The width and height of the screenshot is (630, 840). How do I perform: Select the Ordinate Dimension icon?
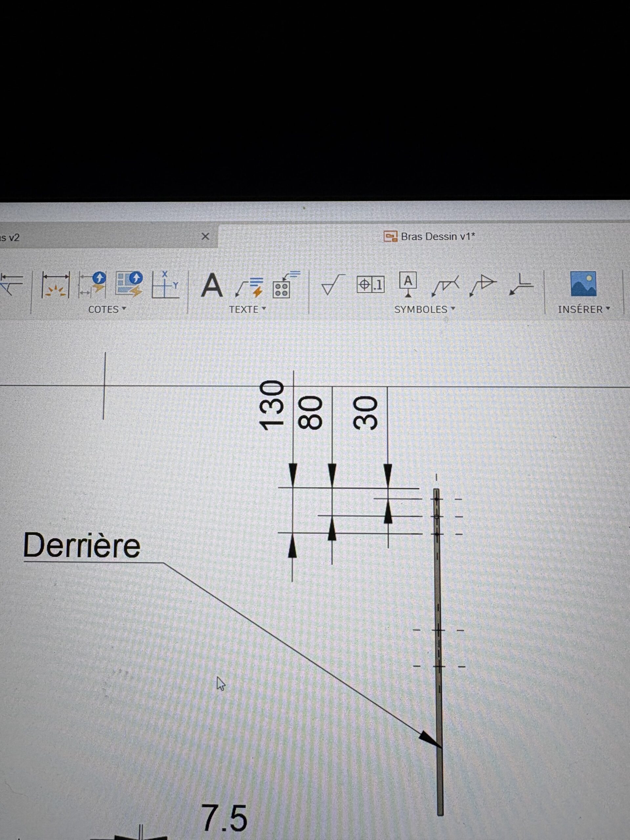click(165, 285)
